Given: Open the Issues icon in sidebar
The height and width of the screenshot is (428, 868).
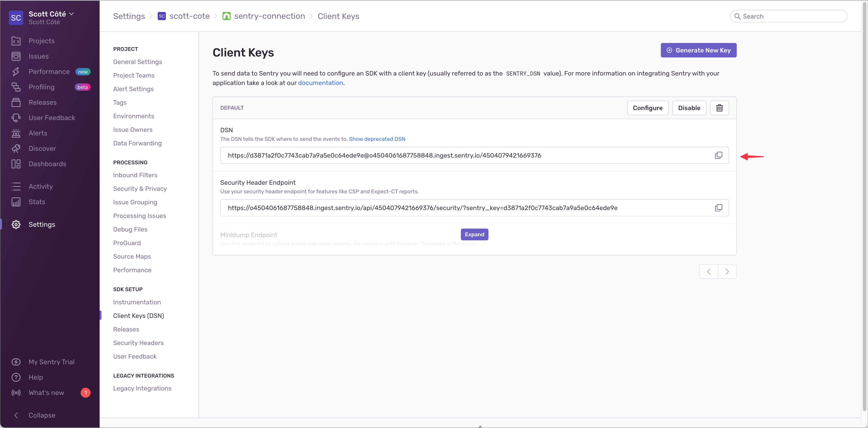Looking at the screenshot, I should tap(16, 56).
